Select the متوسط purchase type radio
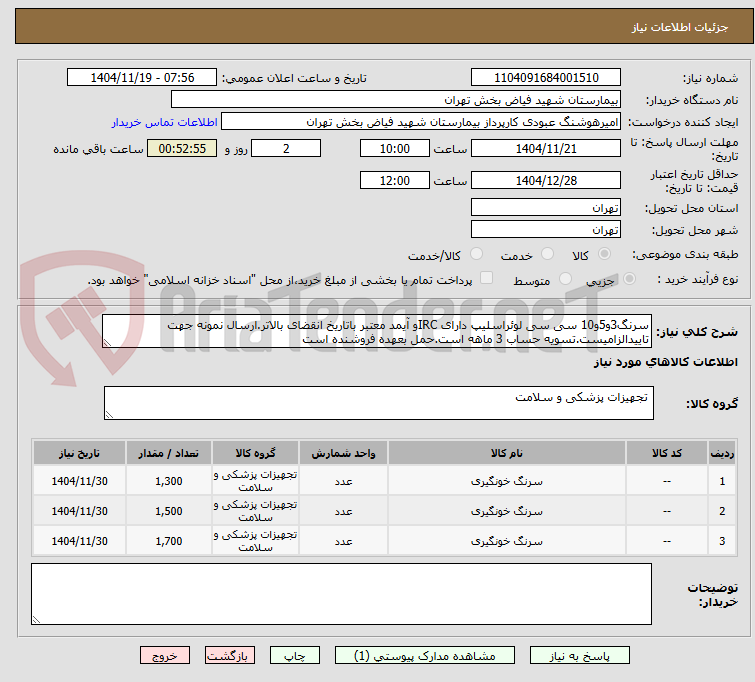This screenshot has height=682, width=755. pos(565,278)
